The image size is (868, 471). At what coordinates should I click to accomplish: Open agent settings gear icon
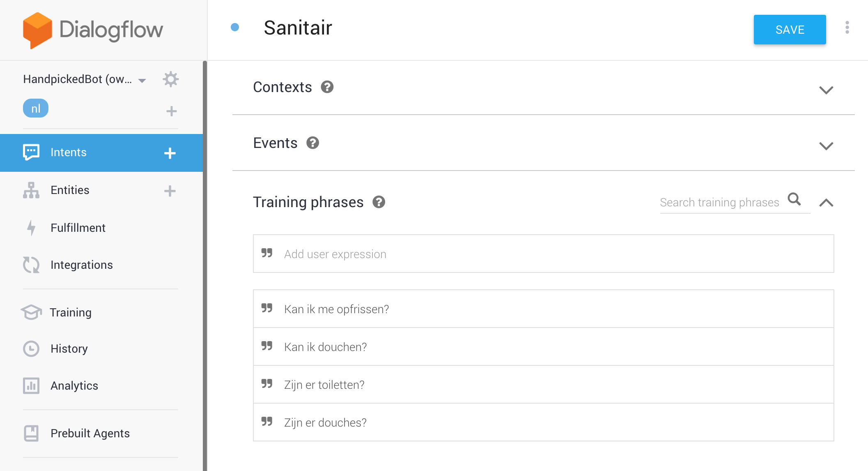point(170,79)
